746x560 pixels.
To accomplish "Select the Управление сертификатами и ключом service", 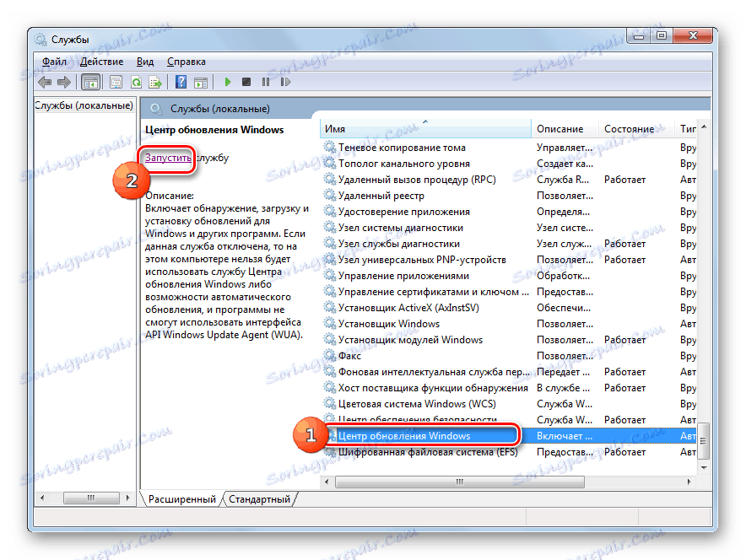I will pyautogui.click(x=509, y=292).
